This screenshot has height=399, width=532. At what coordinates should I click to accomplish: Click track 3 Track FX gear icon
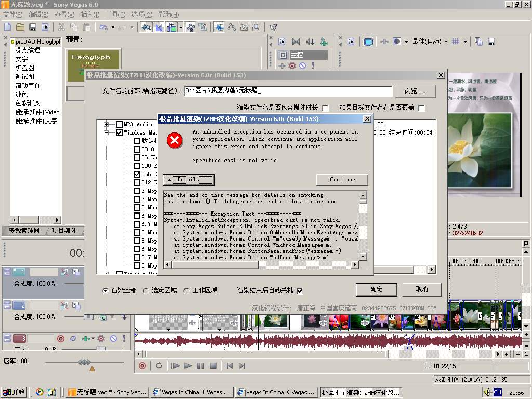pyautogui.click(x=101, y=338)
